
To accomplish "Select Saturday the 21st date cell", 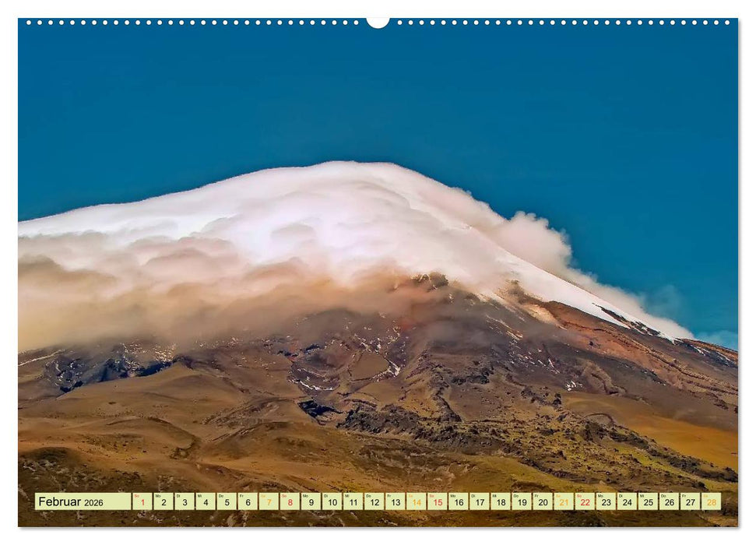I will [x=563, y=501].
